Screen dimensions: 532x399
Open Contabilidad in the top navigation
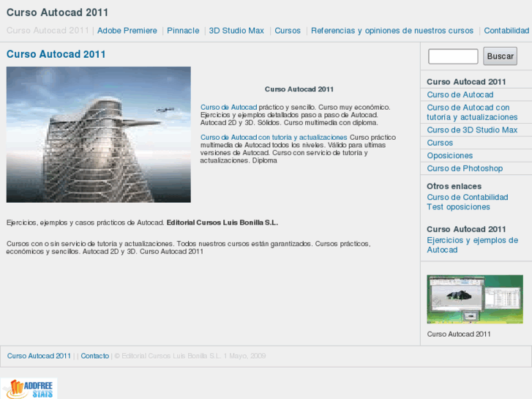point(506,31)
